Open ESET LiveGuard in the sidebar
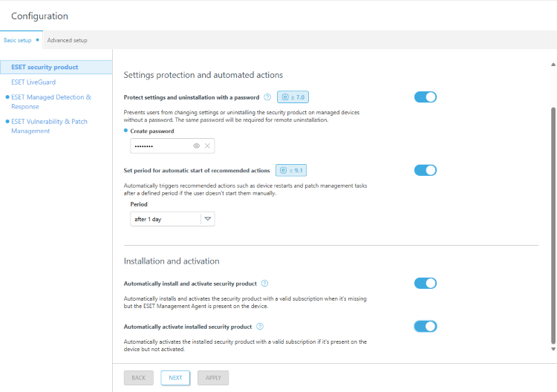 33,82
